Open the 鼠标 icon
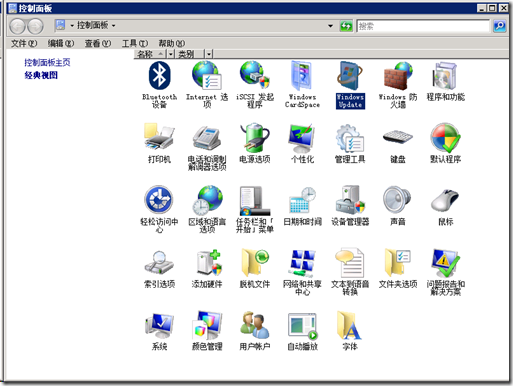This screenshot has width=513, height=386. tap(446, 206)
